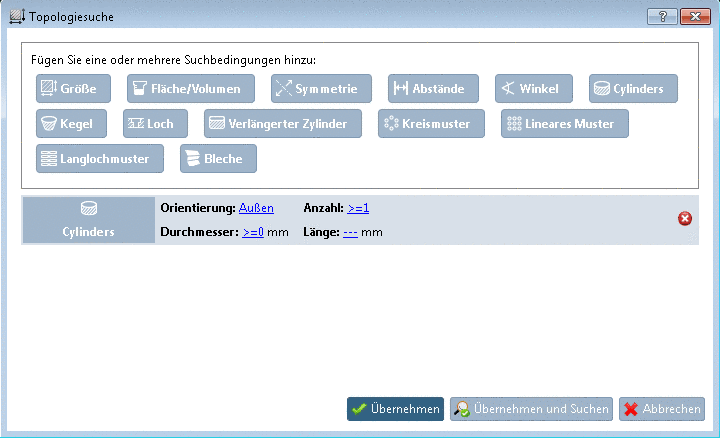Add the Fläche/Volumen search condition
The height and width of the screenshot is (438, 720).
click(191, 89)
